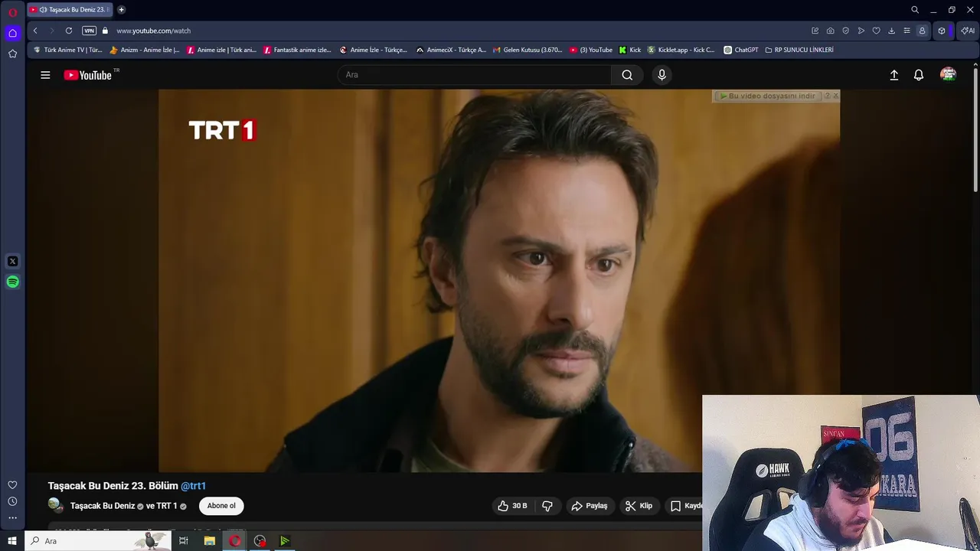Image resolution: width=980 pixels, height=551 pixels.
Task: Open the YouTube notifications bell
Action: pos(919,75)
